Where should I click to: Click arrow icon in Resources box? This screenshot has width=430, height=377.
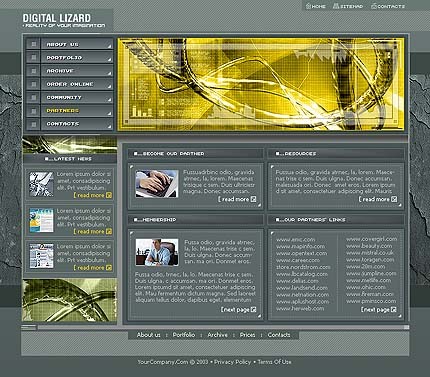(x=394, y=199)
